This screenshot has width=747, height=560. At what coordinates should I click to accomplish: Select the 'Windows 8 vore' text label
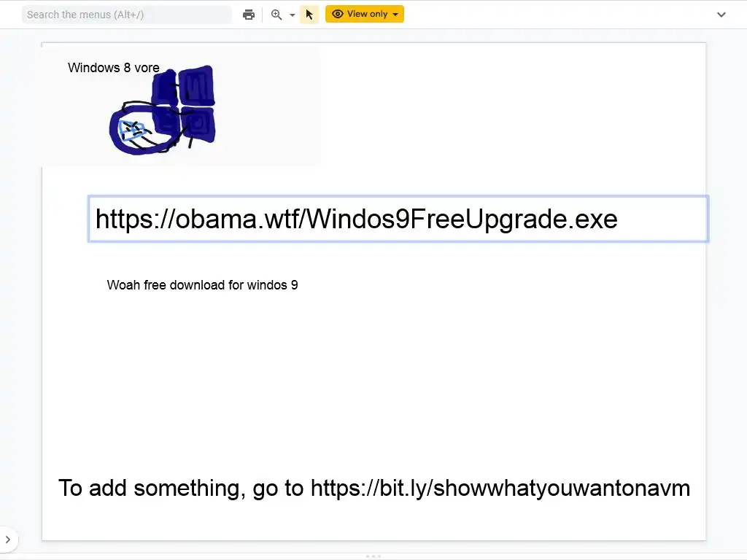pos(113,68)
